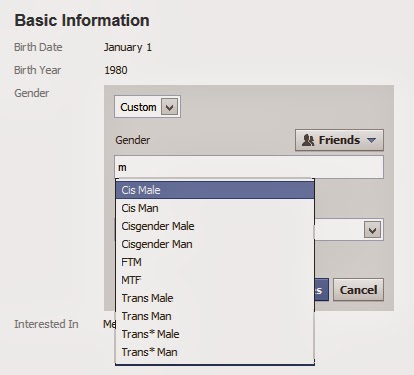Focus the gender text input field
The image size is (414, 375).
pos(249,167)
